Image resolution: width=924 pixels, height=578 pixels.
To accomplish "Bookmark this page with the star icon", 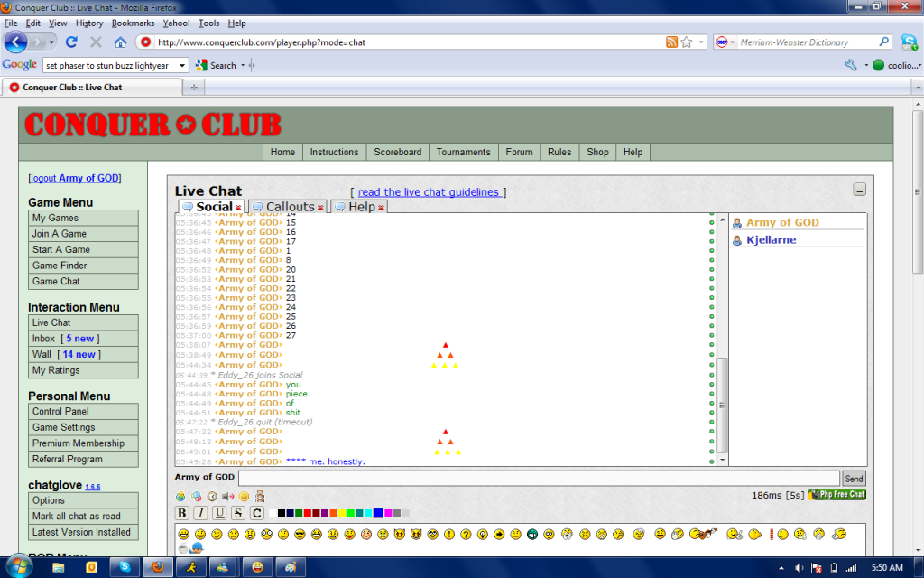I will pos(687,42).
